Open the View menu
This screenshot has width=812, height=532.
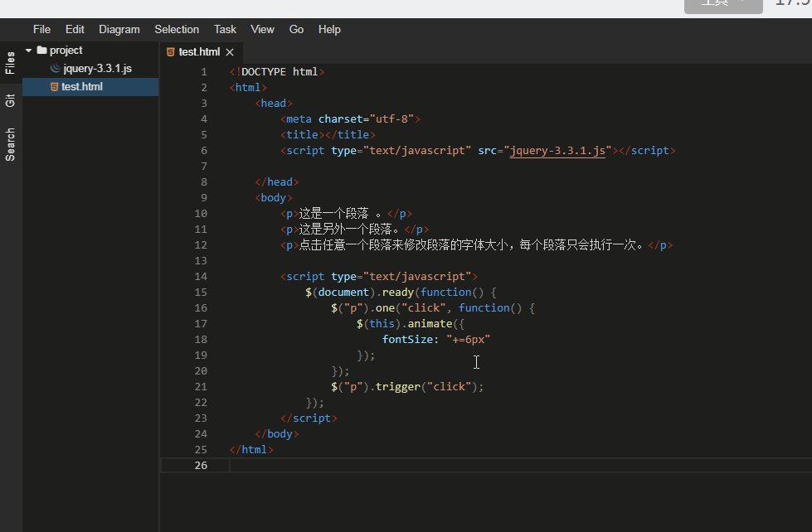point(263,30)
